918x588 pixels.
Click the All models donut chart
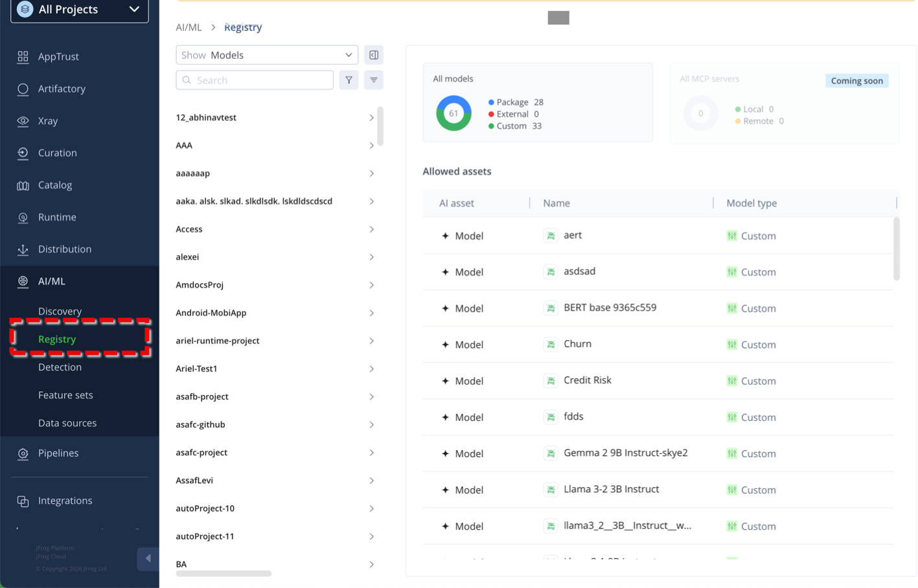point(453,113)
